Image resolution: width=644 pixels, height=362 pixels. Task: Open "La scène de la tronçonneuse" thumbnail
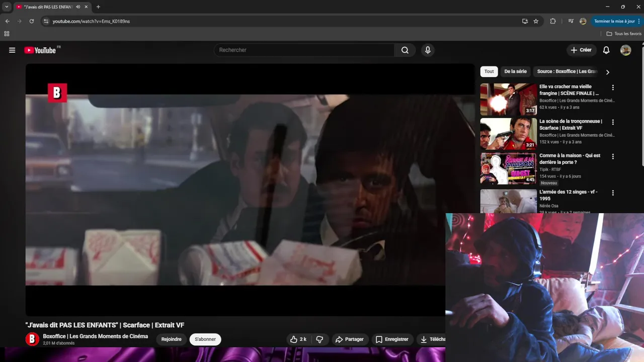click(x=508, y=134)
